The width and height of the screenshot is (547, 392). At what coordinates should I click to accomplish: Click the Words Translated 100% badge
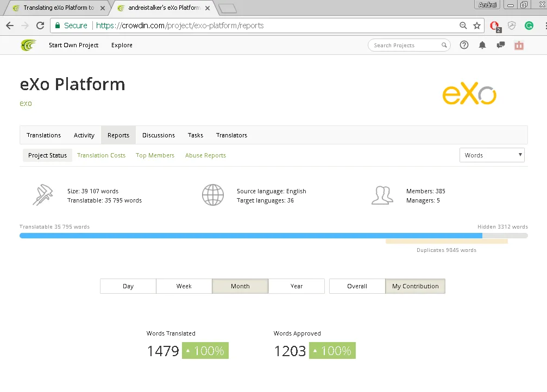205,351
